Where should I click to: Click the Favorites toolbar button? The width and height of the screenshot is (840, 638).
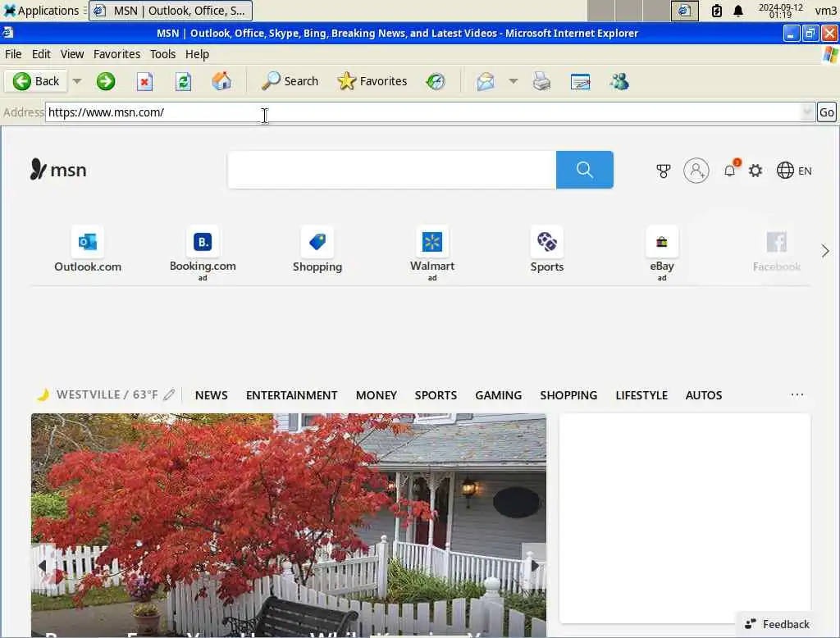click(372, 81)
